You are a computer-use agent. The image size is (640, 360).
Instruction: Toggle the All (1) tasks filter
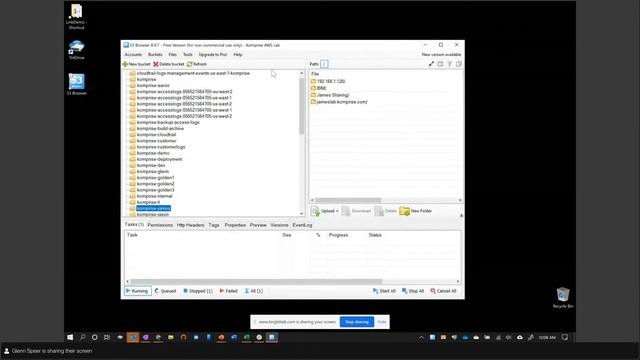tap(253, 291)
